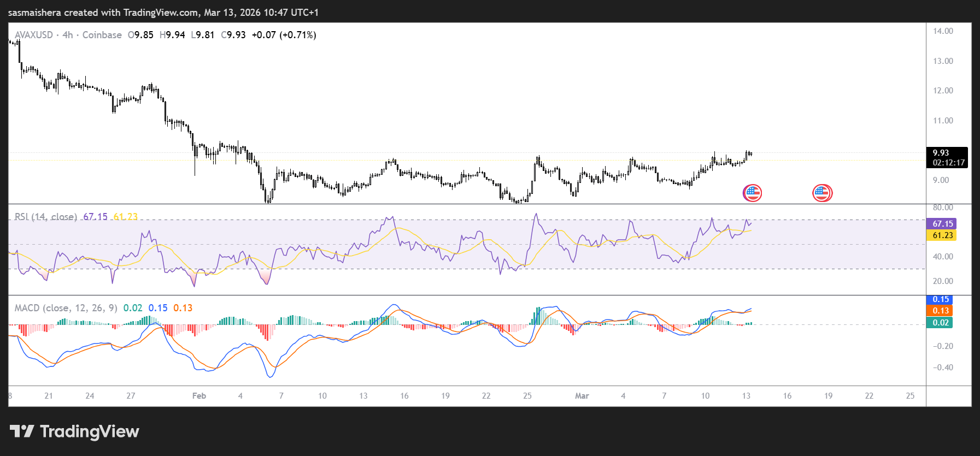The width and height of the screenshot is (980, 456).
Task: Click the RSI legend value 67.15
Action: (95, 217)
